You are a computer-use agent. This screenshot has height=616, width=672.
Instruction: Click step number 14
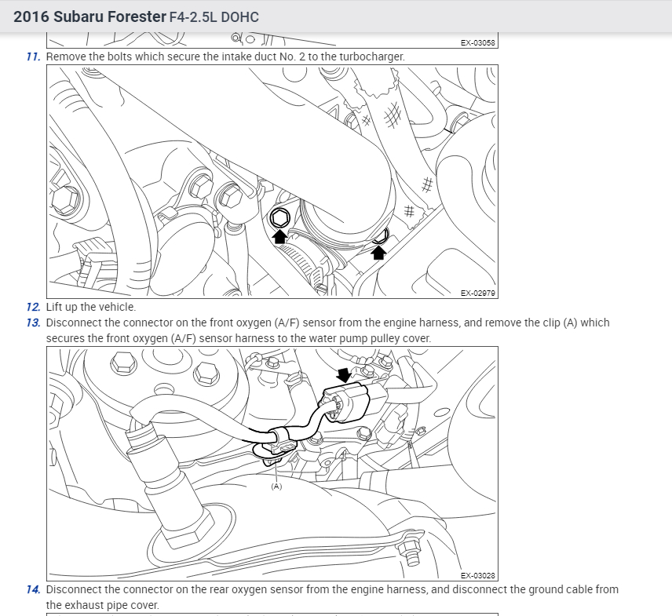tap(33, 589)
